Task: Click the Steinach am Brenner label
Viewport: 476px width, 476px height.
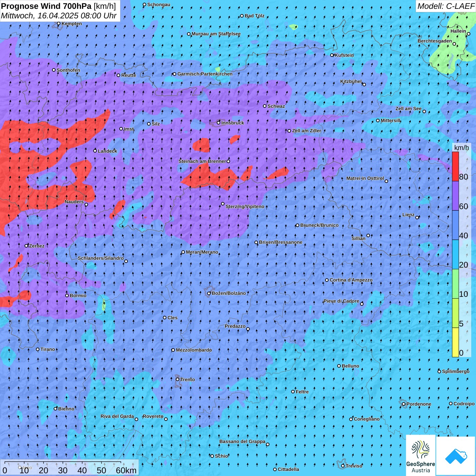Action: tap(202, 161)
